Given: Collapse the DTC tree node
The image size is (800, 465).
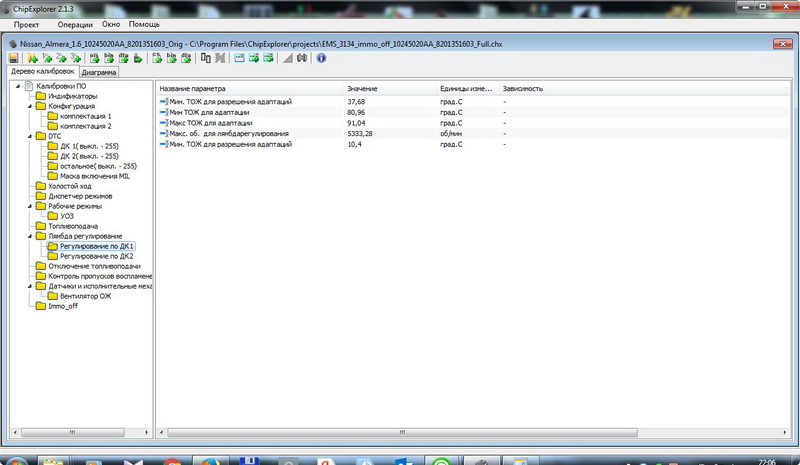Looking at the screenshot, I should [x=29, y=136].
